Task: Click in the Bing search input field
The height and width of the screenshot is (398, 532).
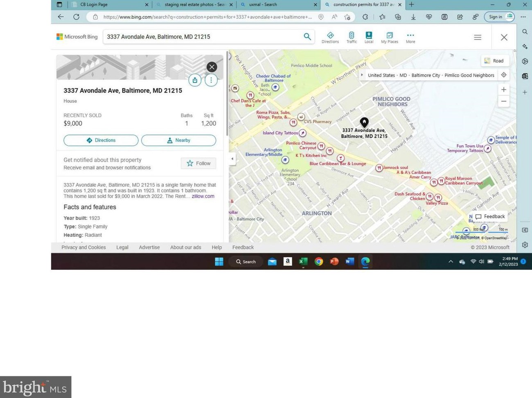Action: [x=203, y=37]
